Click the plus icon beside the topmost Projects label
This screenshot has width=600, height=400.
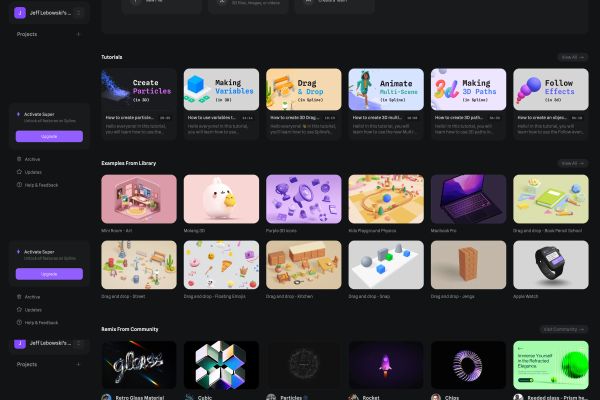78,34
